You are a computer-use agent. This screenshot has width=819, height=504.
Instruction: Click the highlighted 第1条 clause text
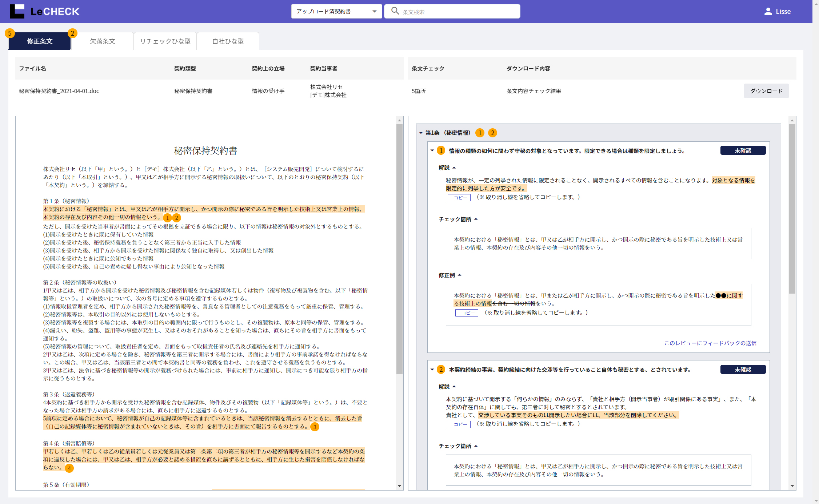tap(204, 213)
